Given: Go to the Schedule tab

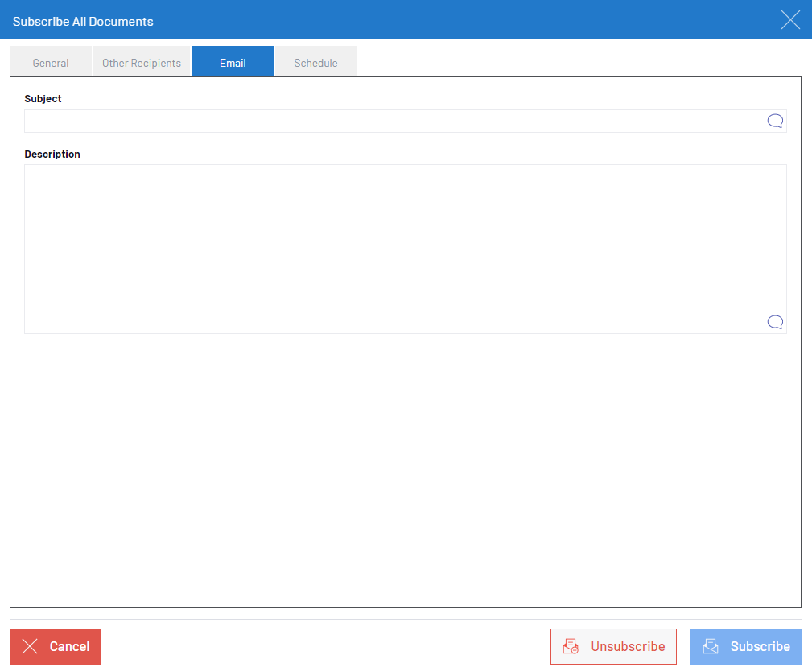Looking at the screenshot, I should pyautogui.click(x=315, y=63).
